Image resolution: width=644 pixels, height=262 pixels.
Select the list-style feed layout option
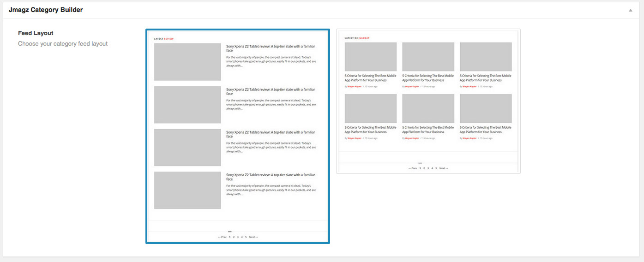237,136
